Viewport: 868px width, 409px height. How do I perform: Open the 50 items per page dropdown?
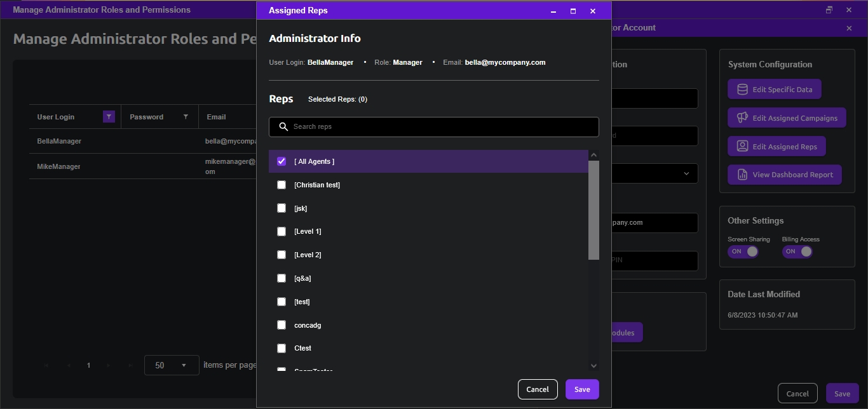(x=172, y=365)
